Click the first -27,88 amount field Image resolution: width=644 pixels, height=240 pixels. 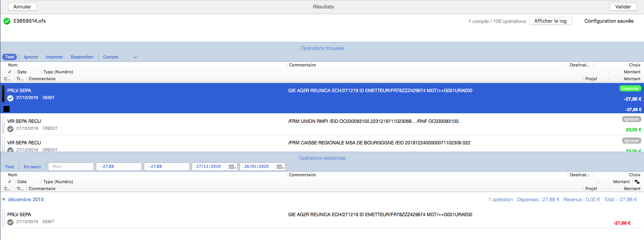point(119,167)
